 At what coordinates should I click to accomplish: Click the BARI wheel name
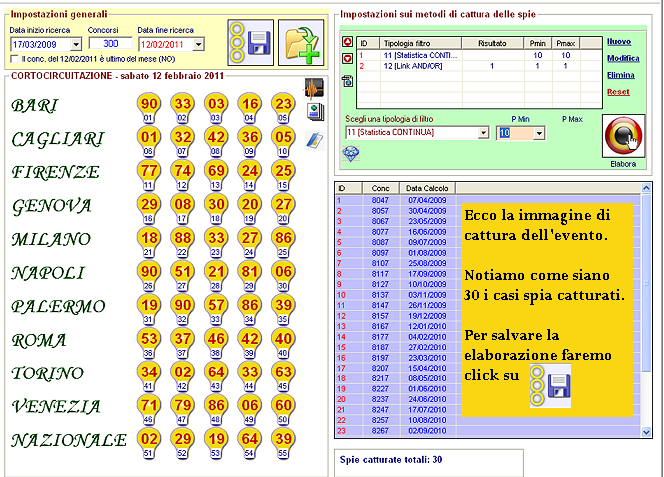coord(34,105)
